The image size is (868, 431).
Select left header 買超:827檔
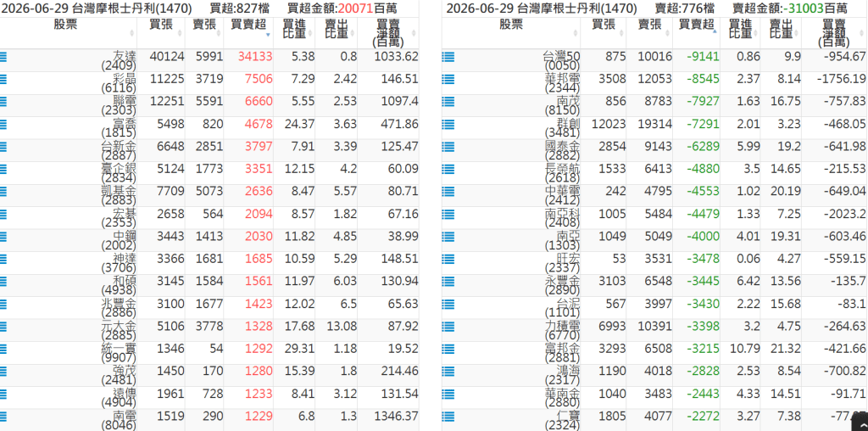click(x=240, y=8)
